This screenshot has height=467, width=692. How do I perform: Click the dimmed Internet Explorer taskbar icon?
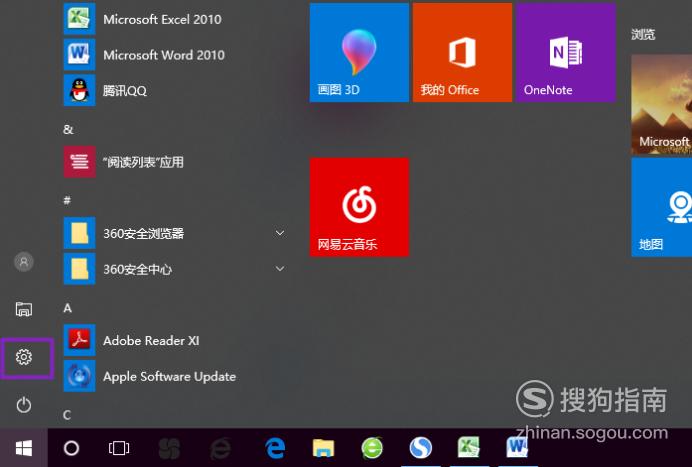tap(220, 448)
